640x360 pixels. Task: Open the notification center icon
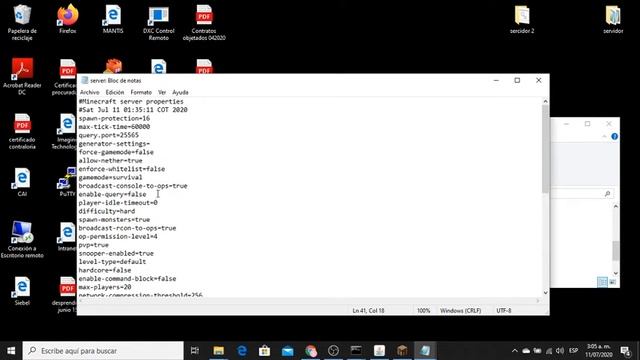coord(625,351)
